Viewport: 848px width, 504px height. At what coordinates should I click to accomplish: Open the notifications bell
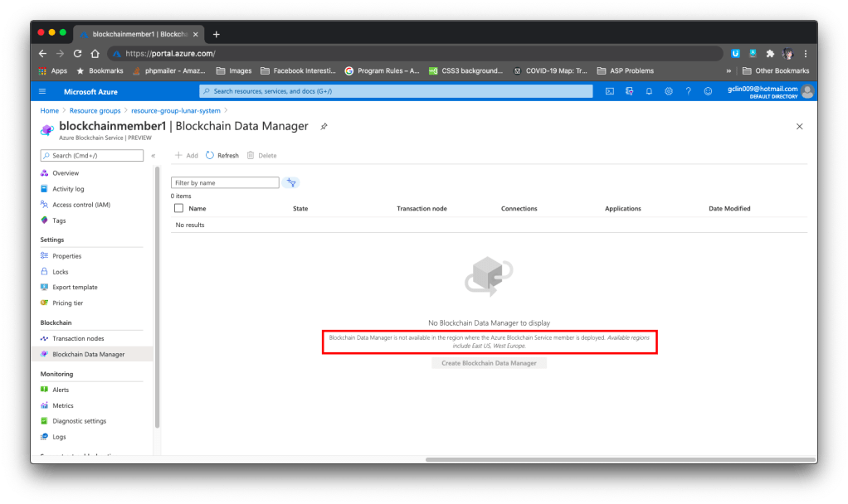tap(649, 91)
